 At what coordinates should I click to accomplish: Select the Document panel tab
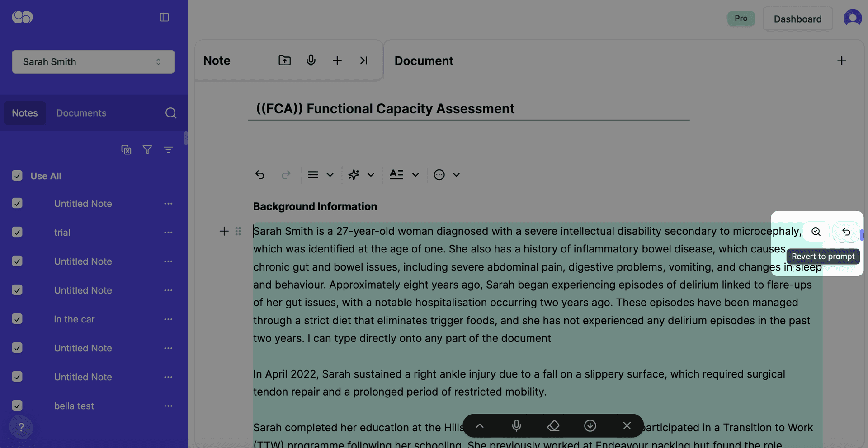[424, 61]
